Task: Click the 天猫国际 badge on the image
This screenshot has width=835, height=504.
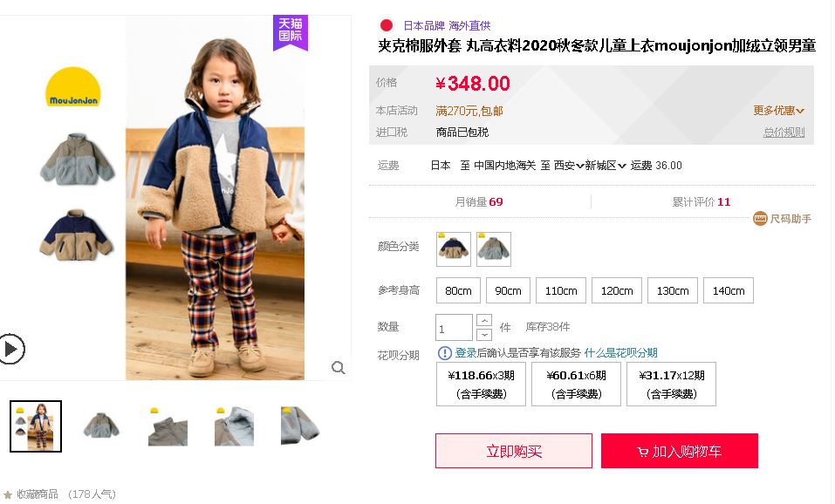Action: 291,32
